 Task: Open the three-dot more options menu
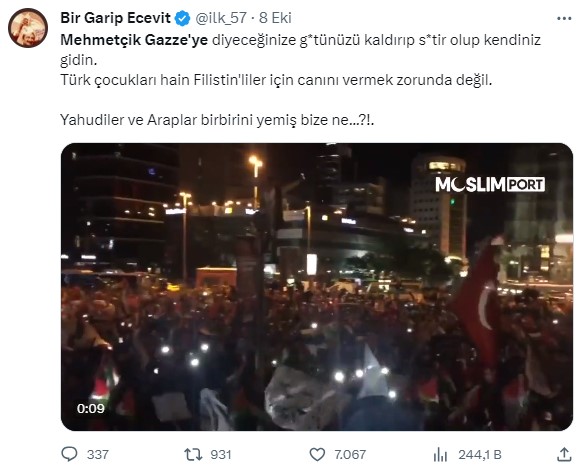click(564, 18)
